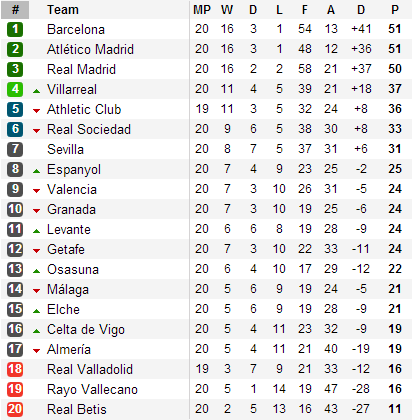Click the # rank column header
Viewport: 412px width, 420px height.
pos(15,10)
